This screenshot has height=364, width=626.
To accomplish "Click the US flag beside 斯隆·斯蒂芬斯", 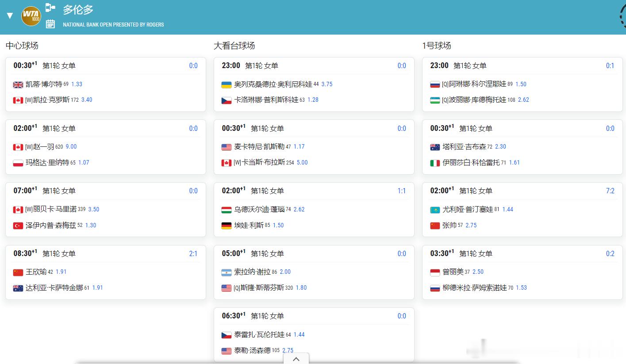I will [227, 288].
